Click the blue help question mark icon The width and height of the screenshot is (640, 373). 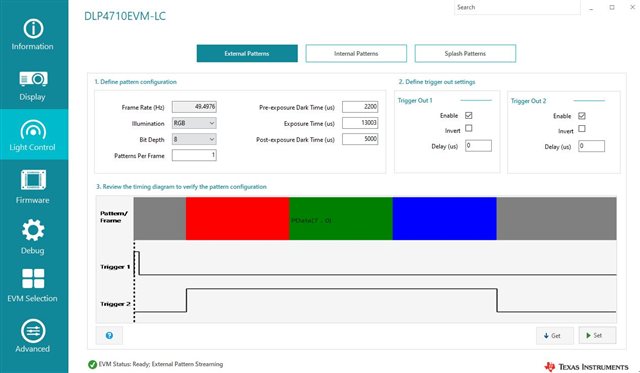coord(109,335)
